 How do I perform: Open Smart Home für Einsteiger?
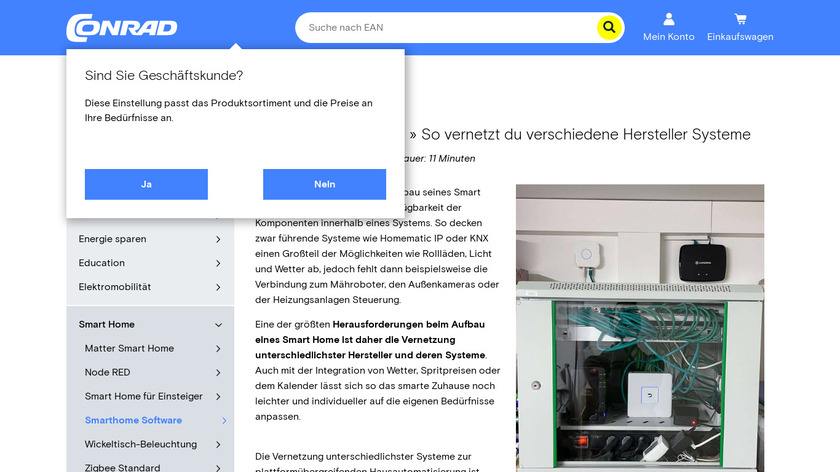144,396
